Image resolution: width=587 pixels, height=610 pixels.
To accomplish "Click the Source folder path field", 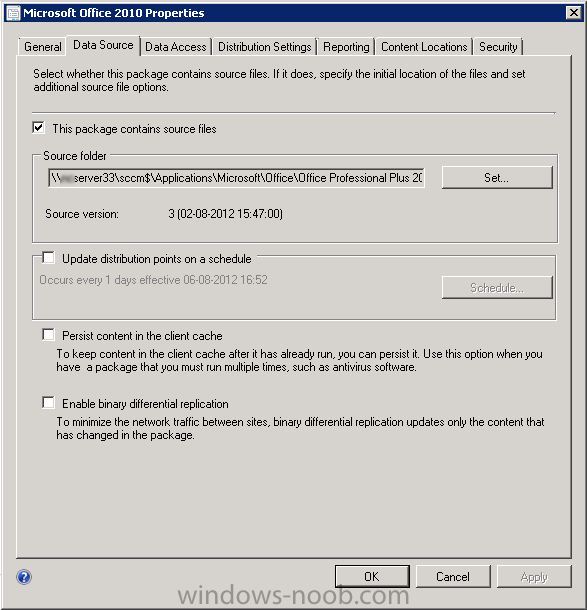I will 236,178.
